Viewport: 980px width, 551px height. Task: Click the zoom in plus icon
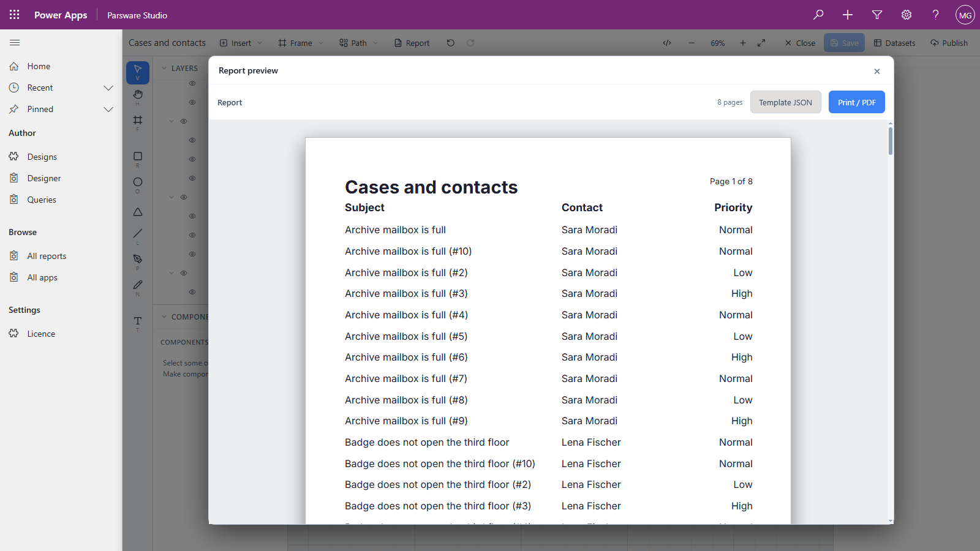[743, 43]
